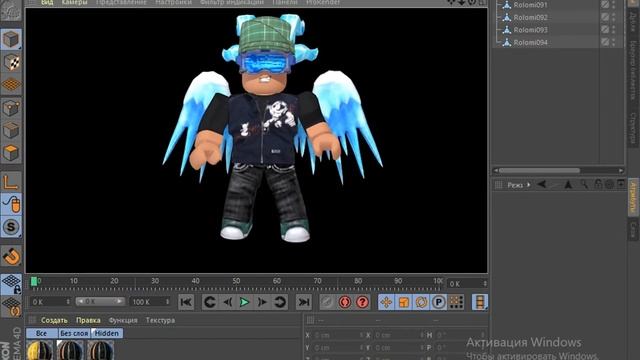Image resolution: width=640 pixels, height=360 pixels.
Task: Jump to next keyframe
Action: 280,302
